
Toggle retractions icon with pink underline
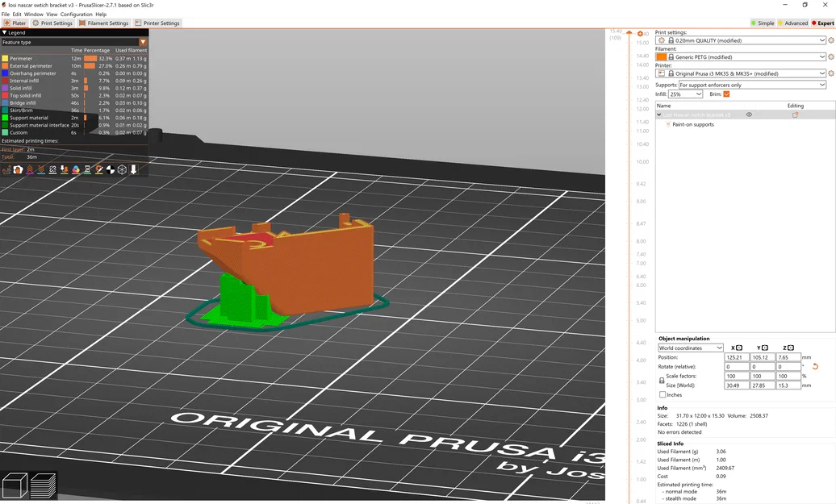coord(30,169)
